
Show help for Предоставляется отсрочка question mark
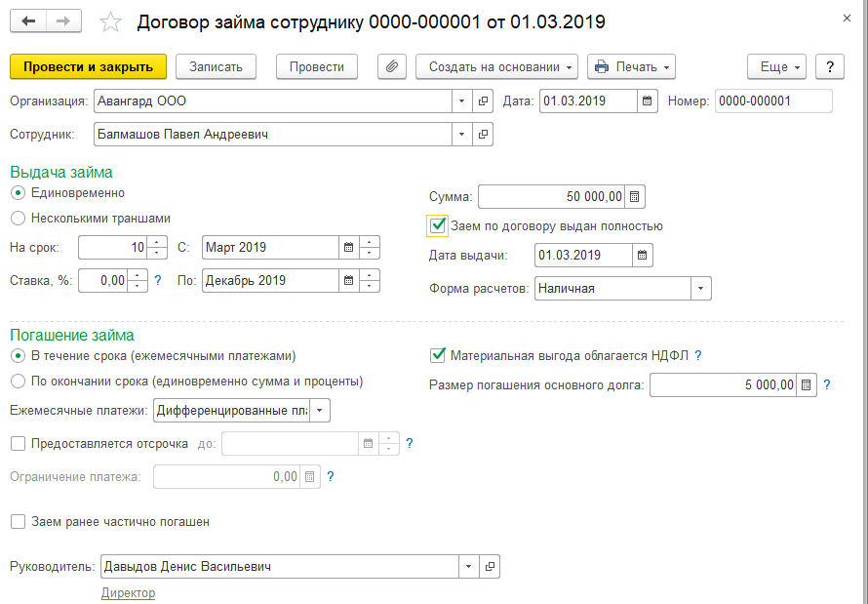(409, 443)
